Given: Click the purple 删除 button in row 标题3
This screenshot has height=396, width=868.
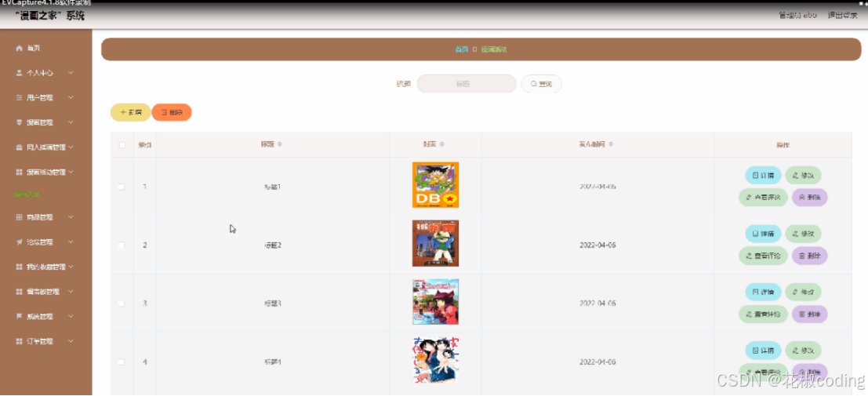Looking at the screenshot, I should tap(810, 314).
